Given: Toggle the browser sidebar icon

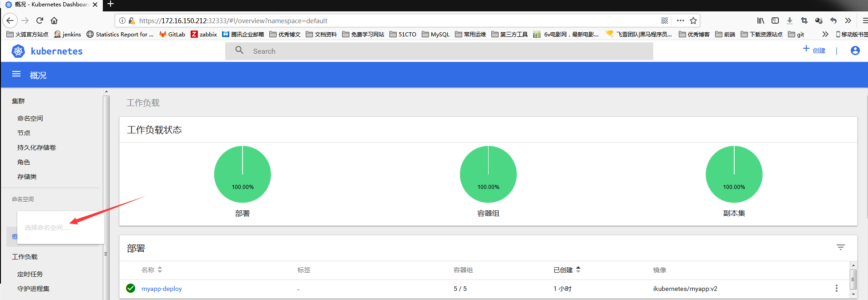Looking at the screenshot, I should [x=775, y=20].
